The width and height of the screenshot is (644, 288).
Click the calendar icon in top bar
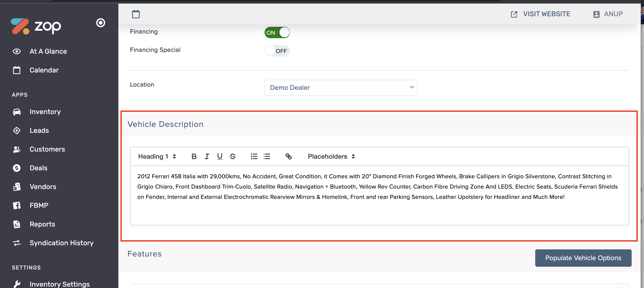[136, 14]
